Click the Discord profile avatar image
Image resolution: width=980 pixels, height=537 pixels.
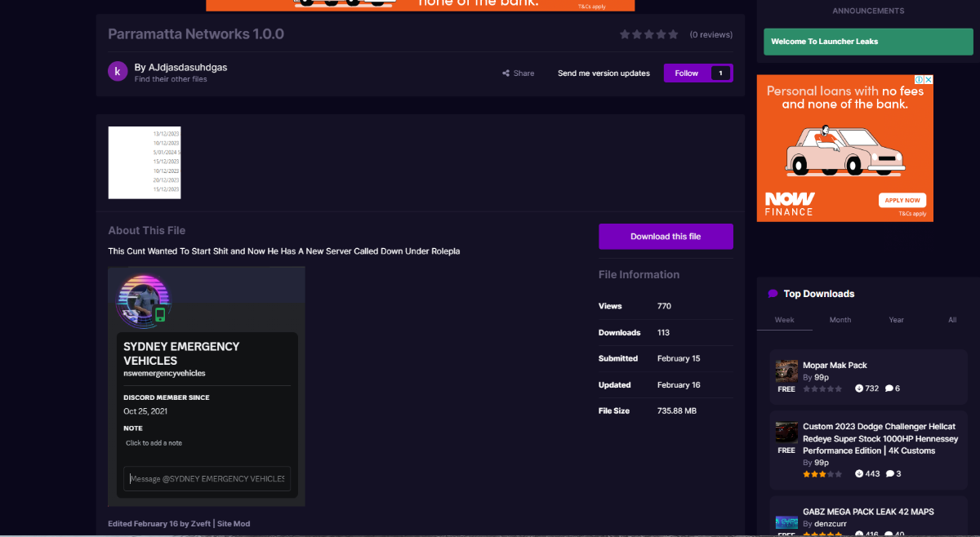coord(142,300)
